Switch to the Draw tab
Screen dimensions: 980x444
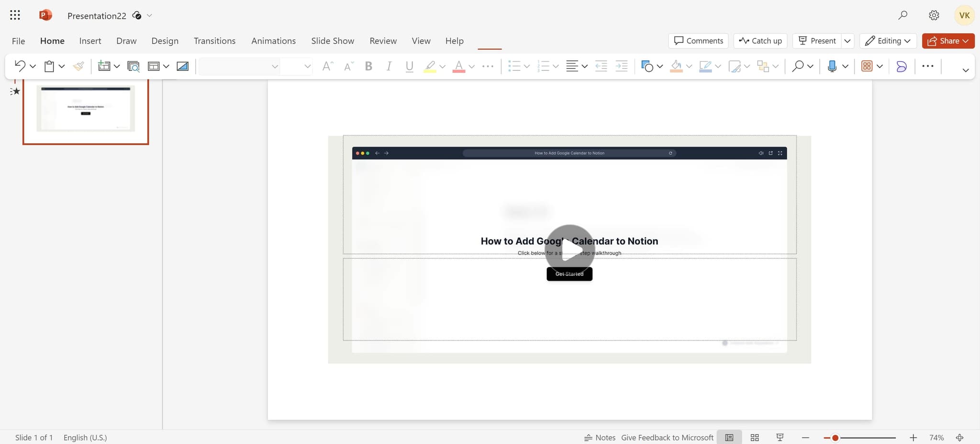pyautogui.click(x=126, y=41)
